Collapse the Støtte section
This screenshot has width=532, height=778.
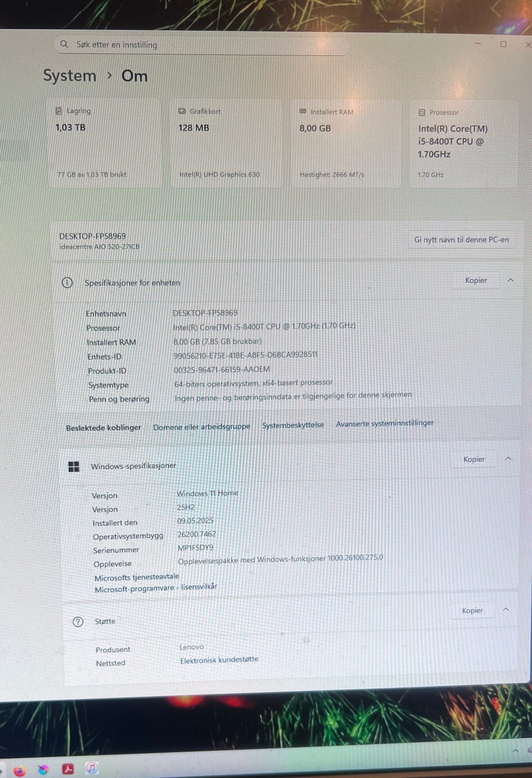coord(506,609)
